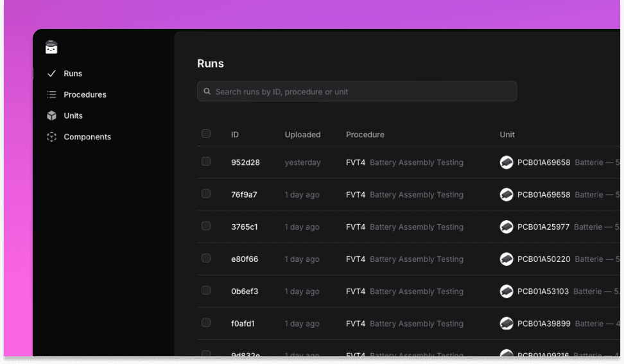This screenshot has width=624, height=364.
Task: Select the checkbox for run 76f9a7
Action: (205, 193)
